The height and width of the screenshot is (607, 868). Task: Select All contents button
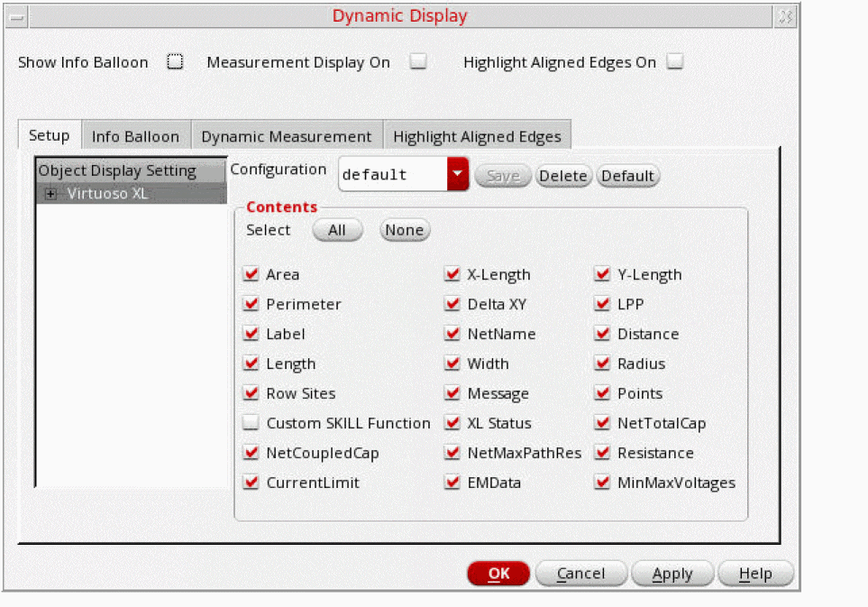tap(337, 230)
